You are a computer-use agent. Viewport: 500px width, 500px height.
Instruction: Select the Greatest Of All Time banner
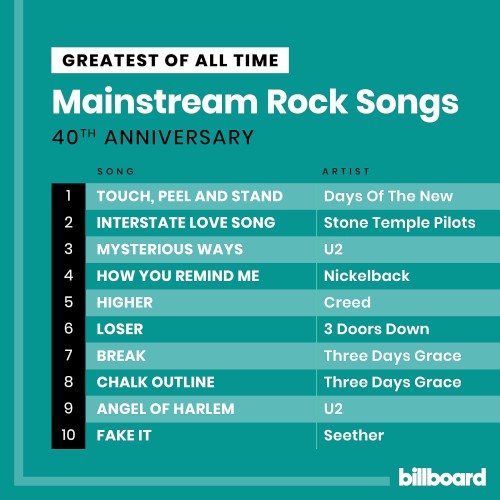[170, 60]
